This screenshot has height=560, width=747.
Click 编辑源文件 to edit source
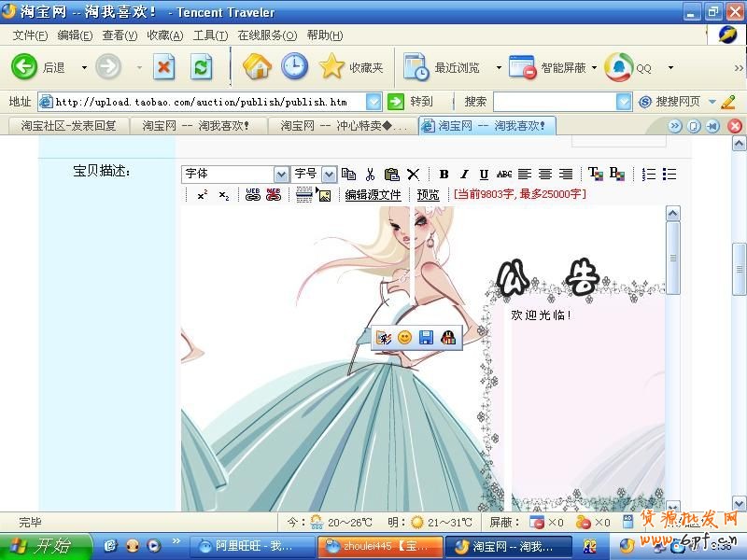pos(373,195)
